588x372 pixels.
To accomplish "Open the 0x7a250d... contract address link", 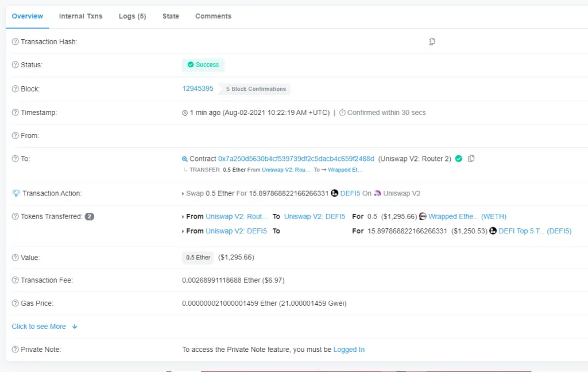I will point(296,159).
